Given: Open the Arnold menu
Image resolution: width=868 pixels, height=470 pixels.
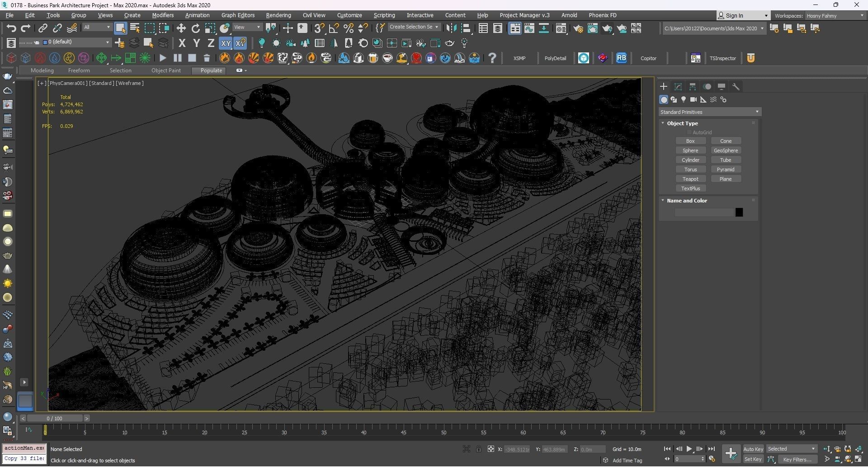Looking at the screenshot, I should (x=569, y=15).
